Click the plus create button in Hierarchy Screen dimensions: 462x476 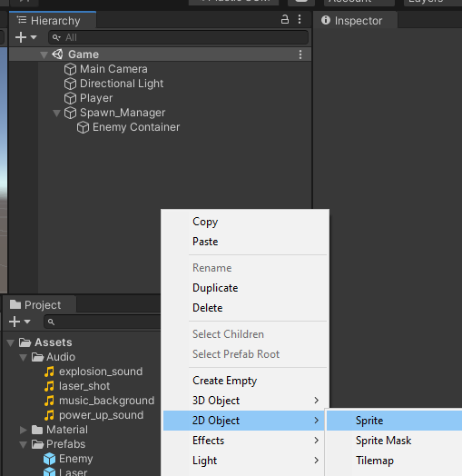tap(21, 37)
